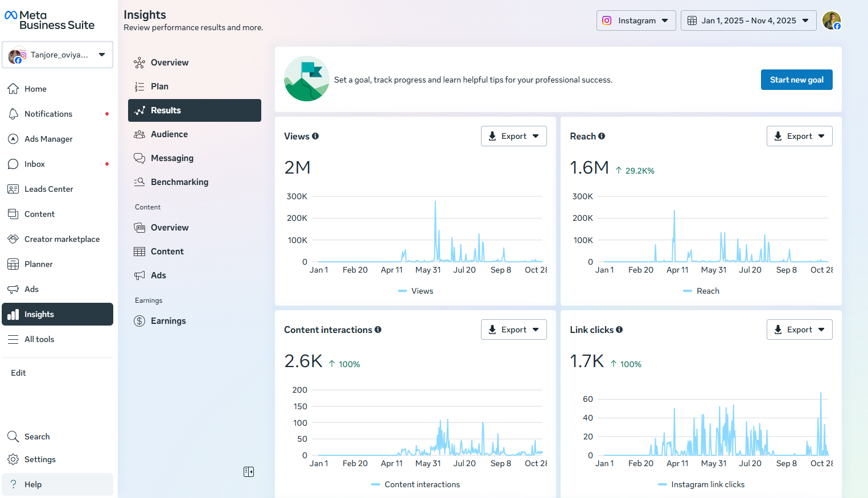Open the Creator marketplace handshake item
The image size is (868, 498).
(61, 239)
